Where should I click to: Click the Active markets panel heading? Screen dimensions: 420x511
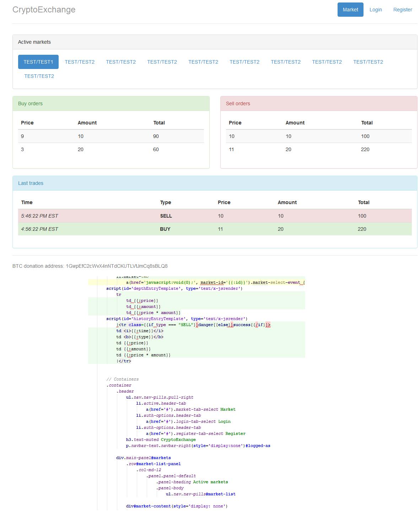pos(215,42)
